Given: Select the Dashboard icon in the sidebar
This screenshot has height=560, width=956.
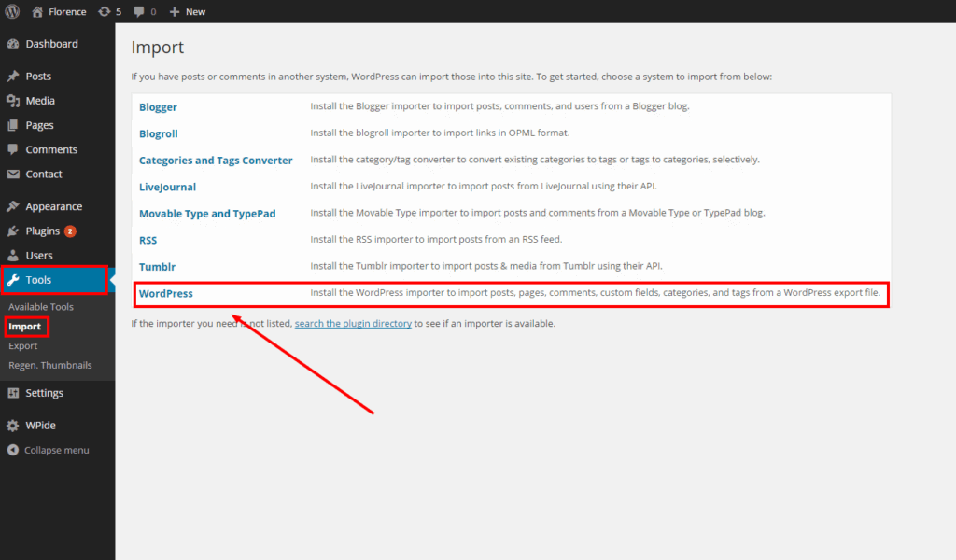Looking at the screenshot, I should pos(13,44).
